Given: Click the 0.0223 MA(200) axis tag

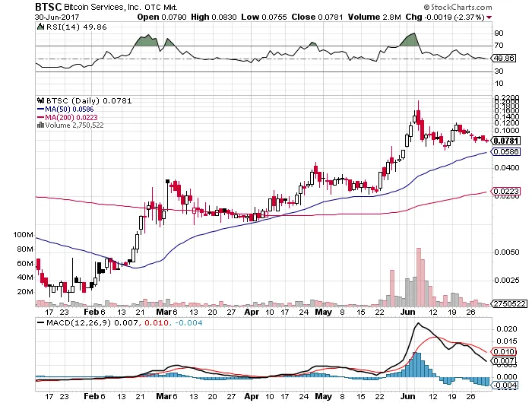Looking at the screenshot, I should [x=506, y=192].
